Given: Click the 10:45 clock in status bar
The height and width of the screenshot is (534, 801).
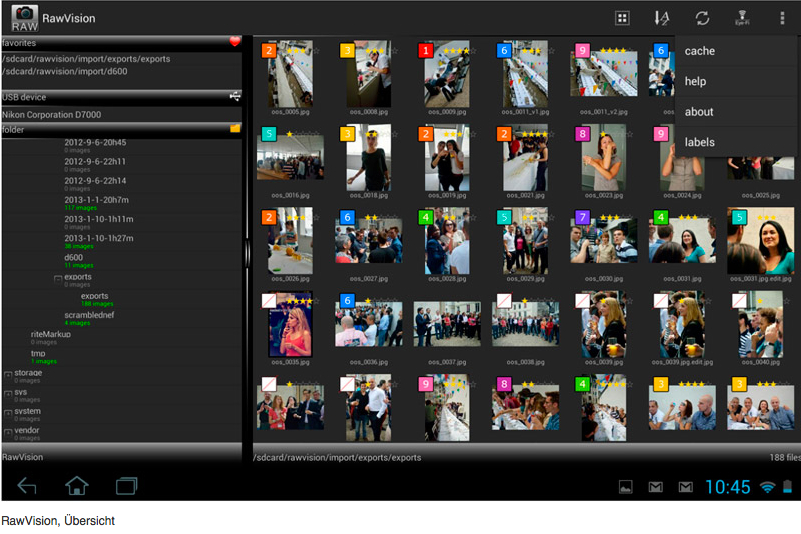Looking at the screenshot, I should point(727,487).
